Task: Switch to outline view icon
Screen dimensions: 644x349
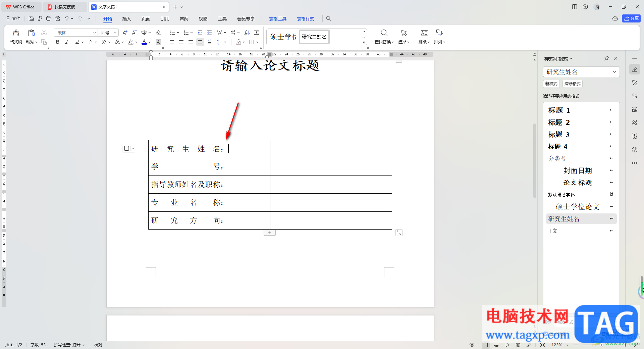Action: pos(496,345)
